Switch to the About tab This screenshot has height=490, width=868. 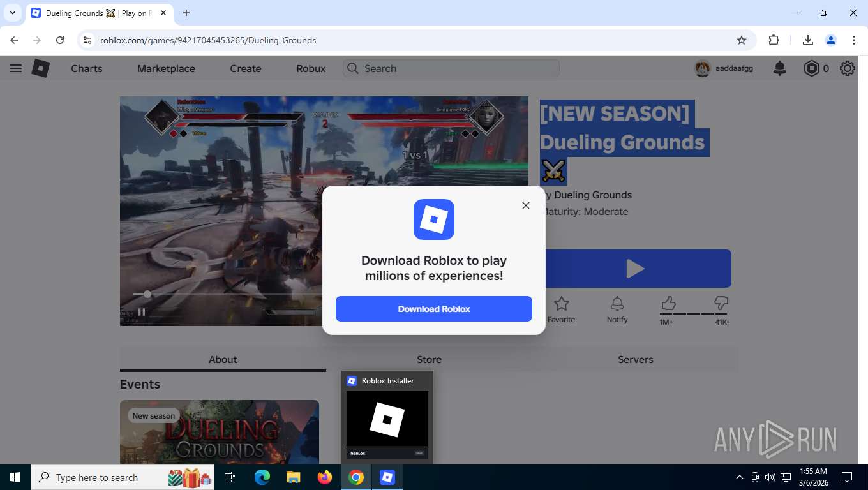(x=223, y=359)
